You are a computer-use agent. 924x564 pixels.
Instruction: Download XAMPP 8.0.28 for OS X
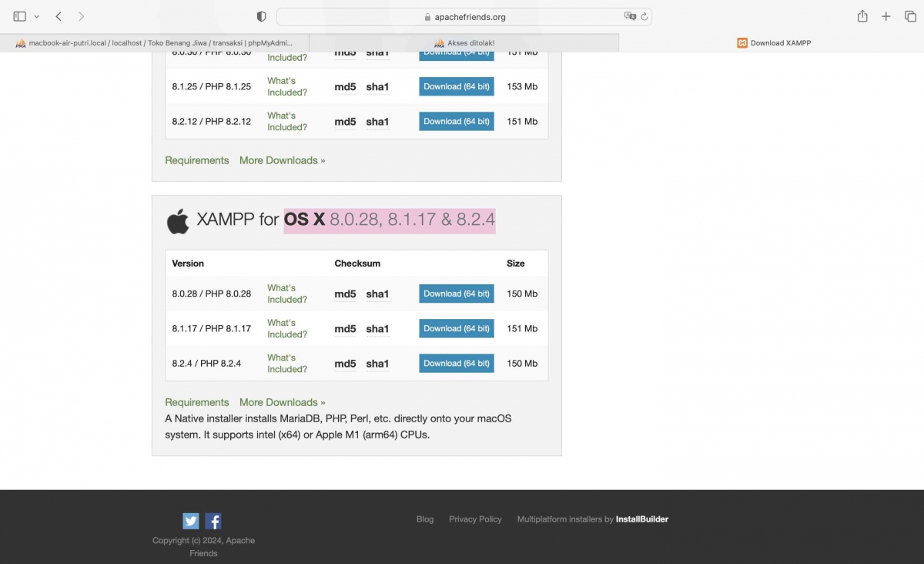pyautogui.click(x=456, y=294)
